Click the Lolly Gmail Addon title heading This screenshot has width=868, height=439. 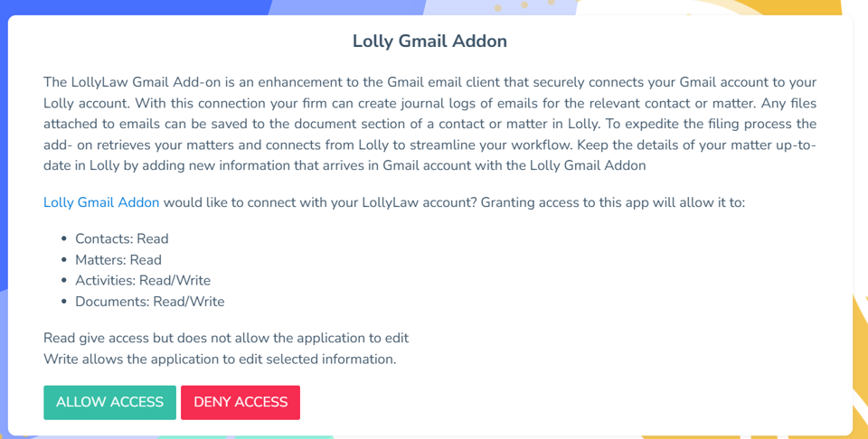(429, 42)
